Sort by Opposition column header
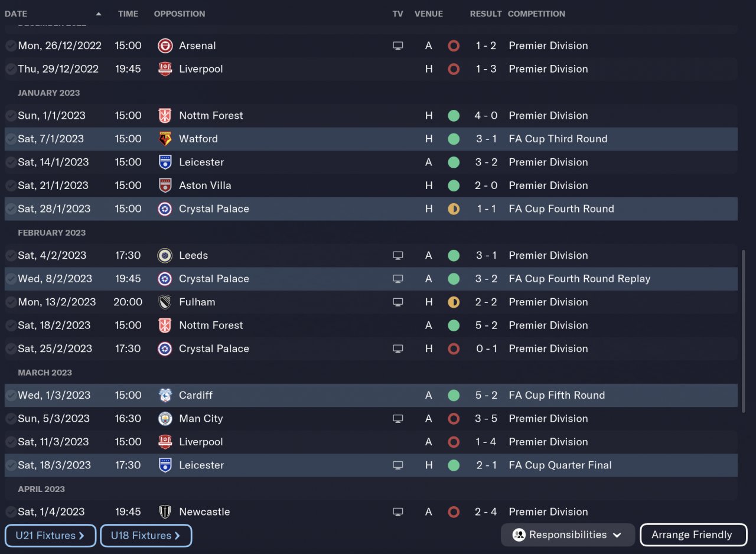756x554 pixels. click(180, 14)
